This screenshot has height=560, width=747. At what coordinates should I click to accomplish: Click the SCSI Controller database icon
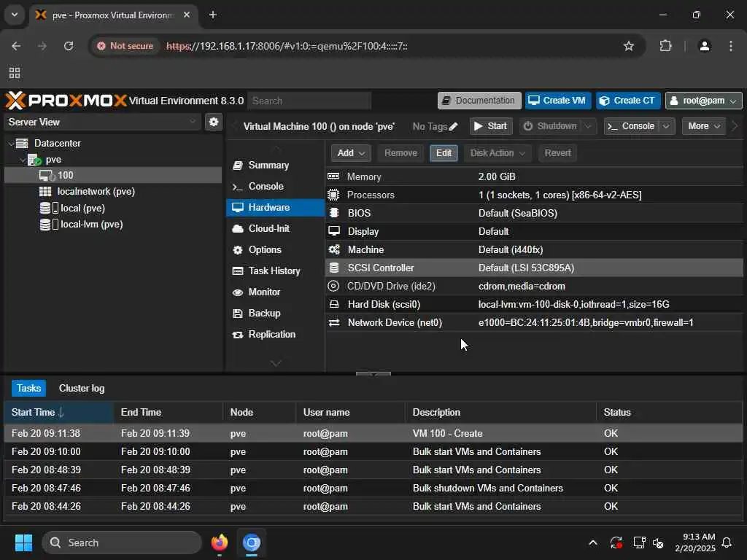[334, 268]
